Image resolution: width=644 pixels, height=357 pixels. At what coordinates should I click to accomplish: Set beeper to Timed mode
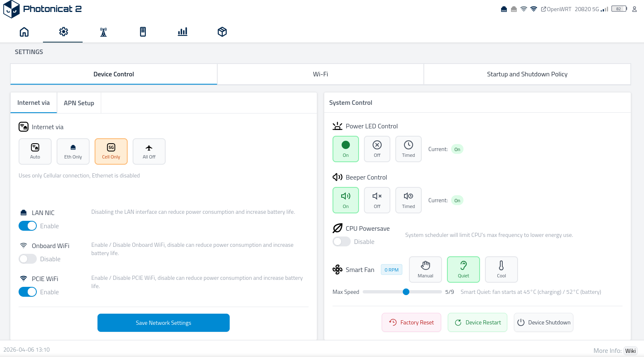click(409, 200)
